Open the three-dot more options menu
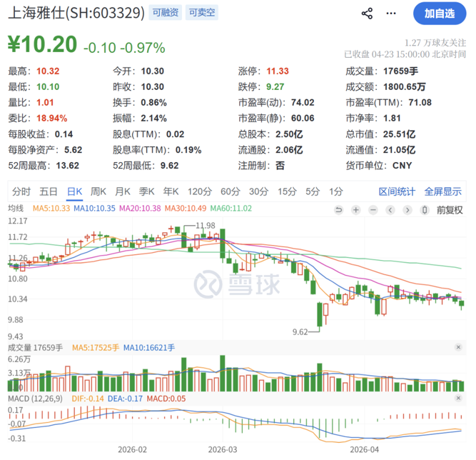The width and height of the screenshot is (476, 460). (x=390, y=14)
